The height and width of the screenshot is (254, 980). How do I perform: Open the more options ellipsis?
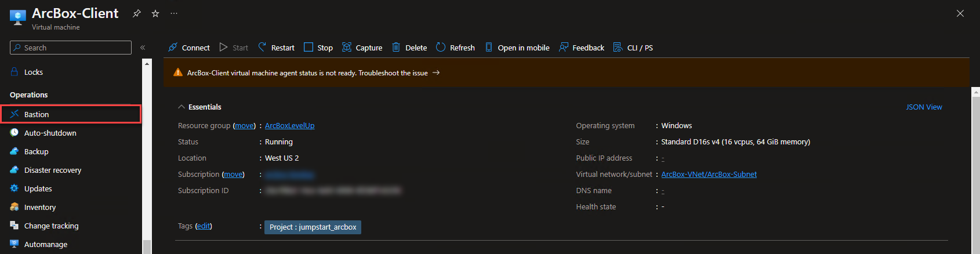pyautogui.click(x=174, y=13)
